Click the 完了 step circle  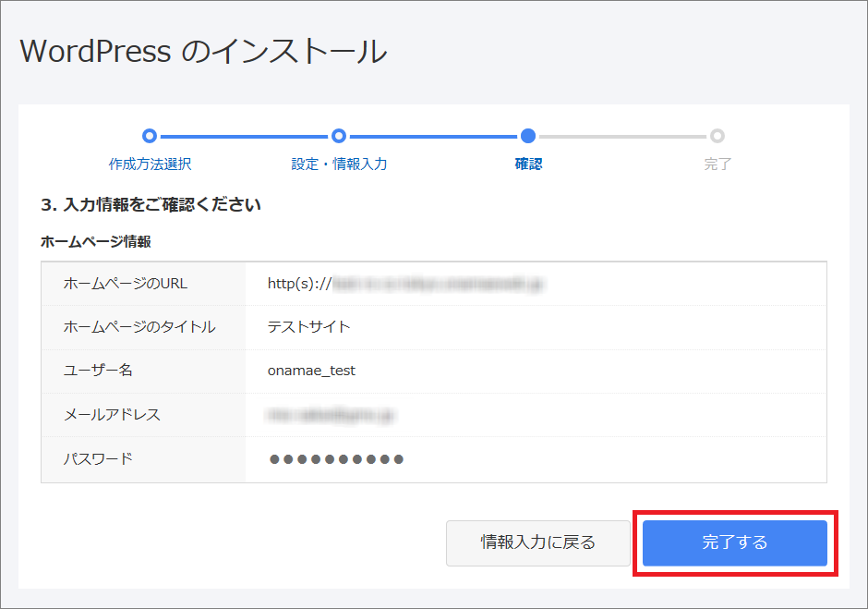coord(717,136)
